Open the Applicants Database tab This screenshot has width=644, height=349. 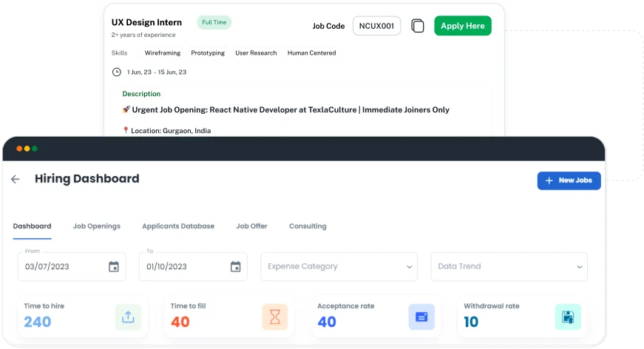click(x=178, y=226)
